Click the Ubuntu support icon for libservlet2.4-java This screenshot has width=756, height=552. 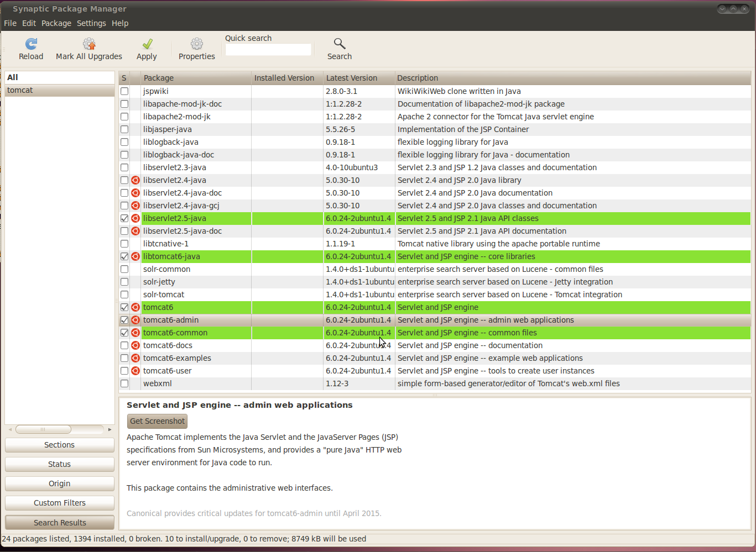click(x=135, y=180)
